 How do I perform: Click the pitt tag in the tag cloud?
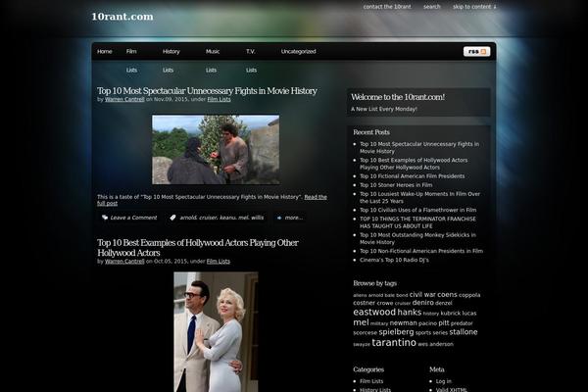[x=444, y=323]
